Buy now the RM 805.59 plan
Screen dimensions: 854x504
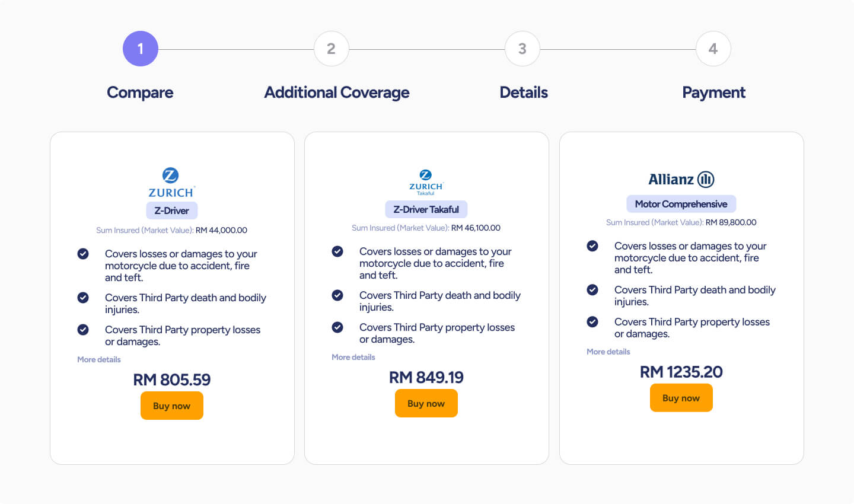pos(172,406)
